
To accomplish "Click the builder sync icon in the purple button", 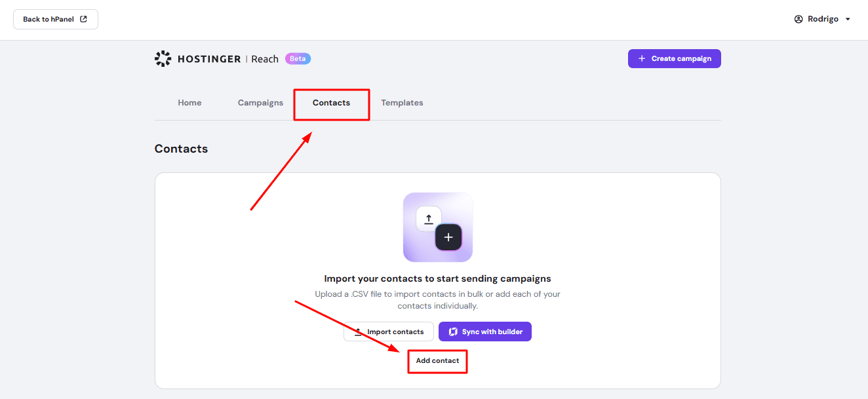I will coord(453,332).
